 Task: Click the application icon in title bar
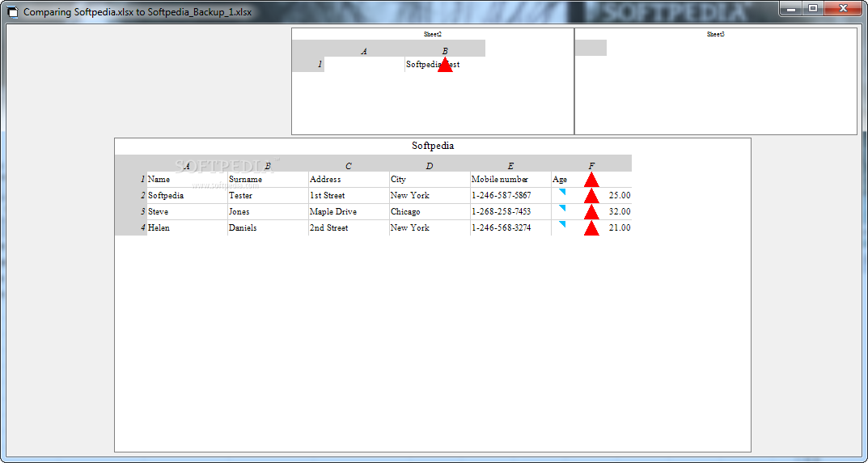click(13, 11)
